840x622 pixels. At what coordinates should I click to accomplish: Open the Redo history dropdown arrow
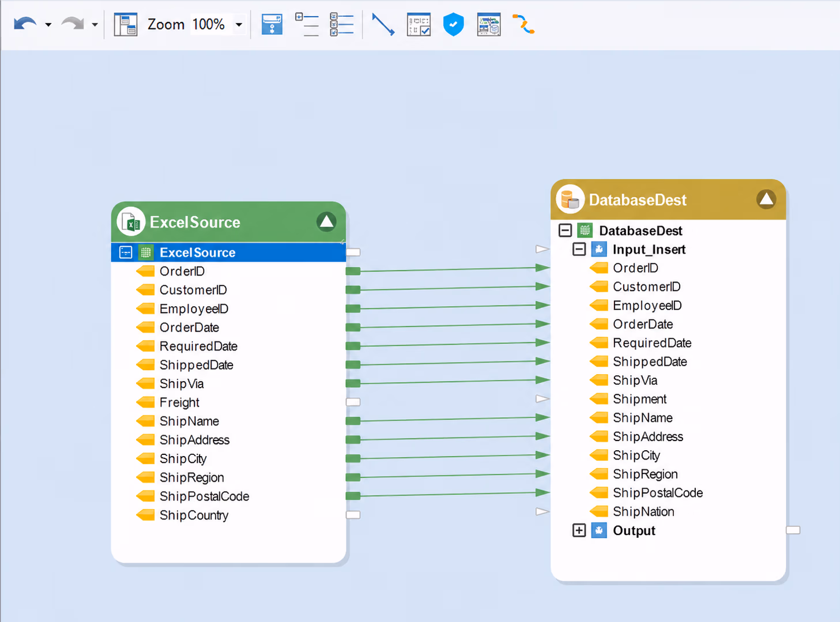[x=95, y=25]
